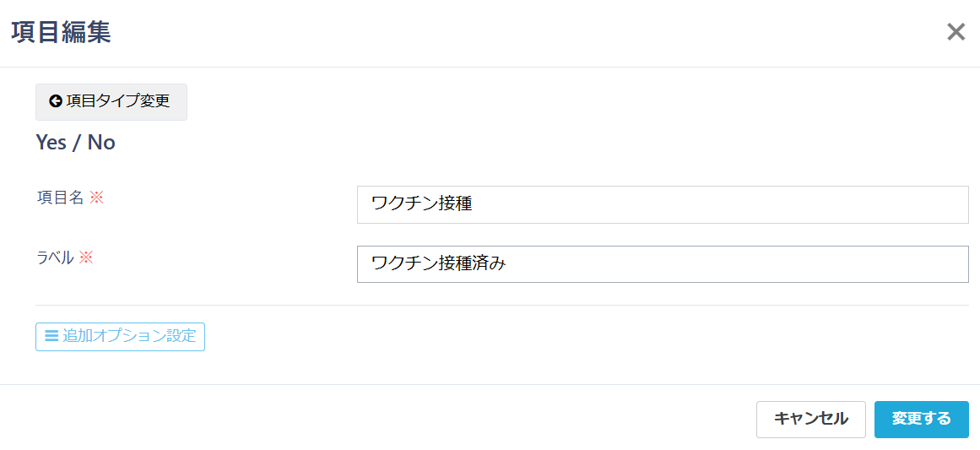Click the ラベル field label text
Screen dimensions: 980x450
click(55, 258)
